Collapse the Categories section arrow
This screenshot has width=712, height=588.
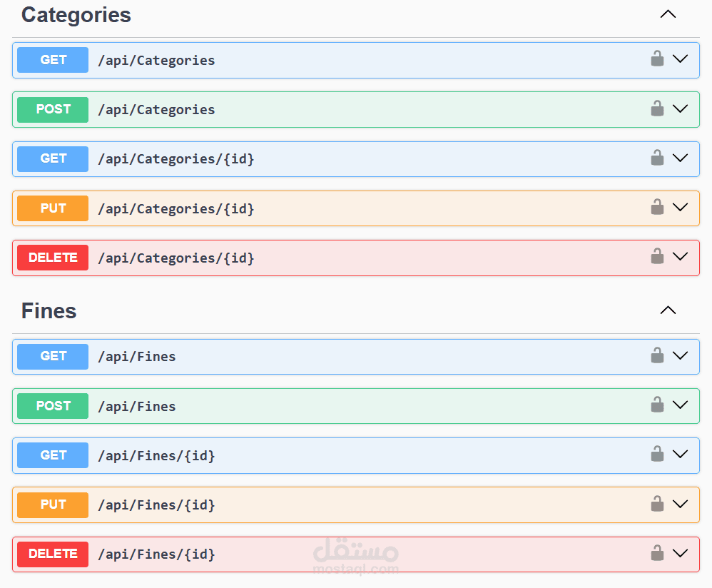point(668,14)
